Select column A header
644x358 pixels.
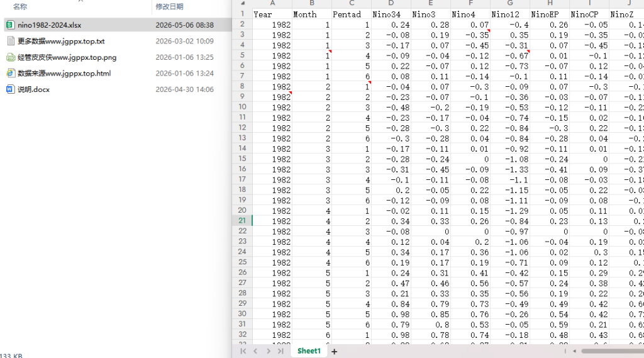[x=272, y=3]
